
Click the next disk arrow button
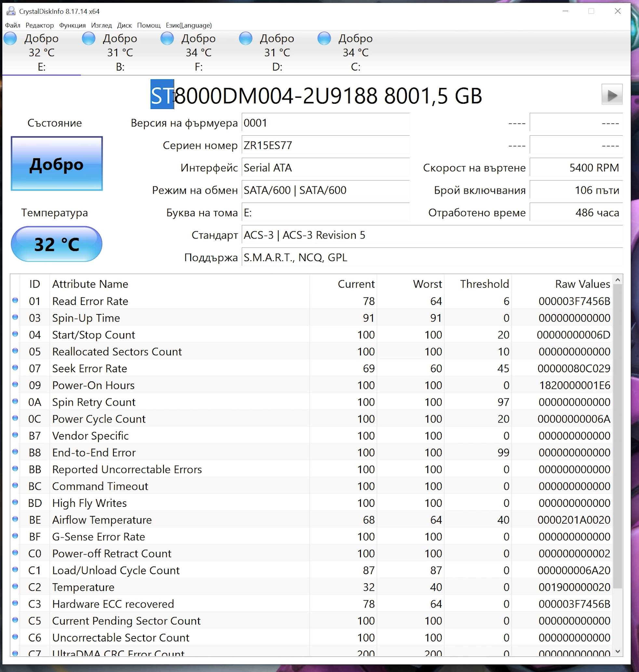click(612, 95)
